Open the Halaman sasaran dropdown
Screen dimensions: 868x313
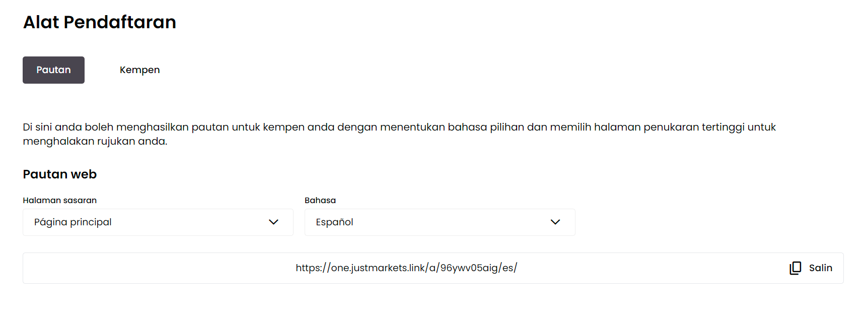tap(158, 222)
